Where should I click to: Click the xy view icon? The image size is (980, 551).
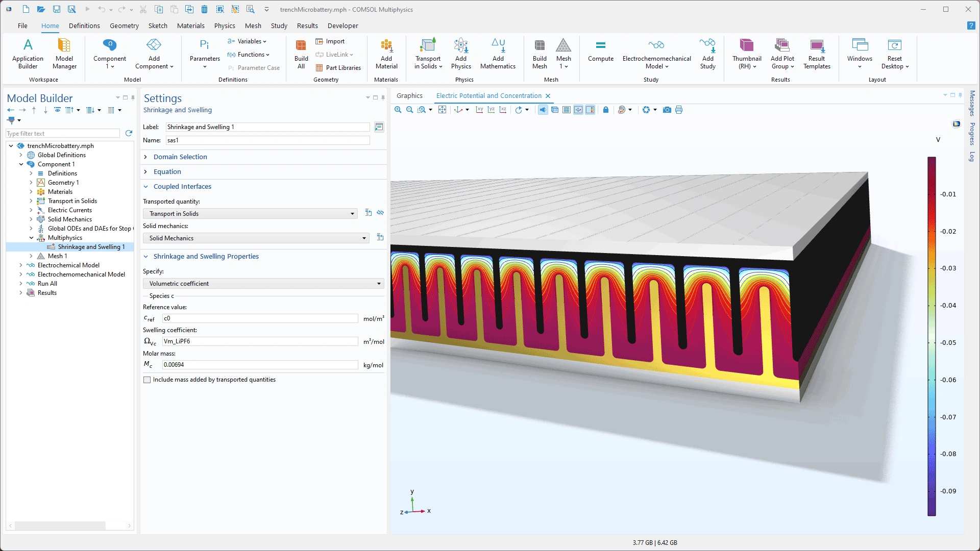click(x=479, y=110)
